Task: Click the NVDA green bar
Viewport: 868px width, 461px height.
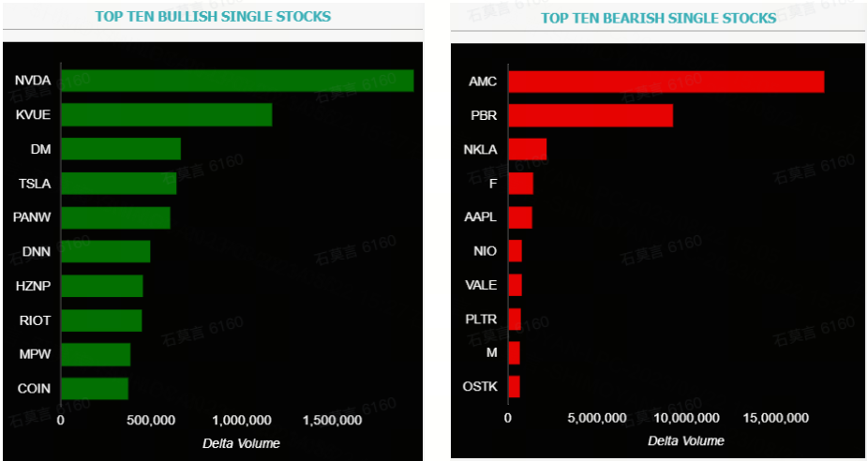Action: tap(237, 81)
